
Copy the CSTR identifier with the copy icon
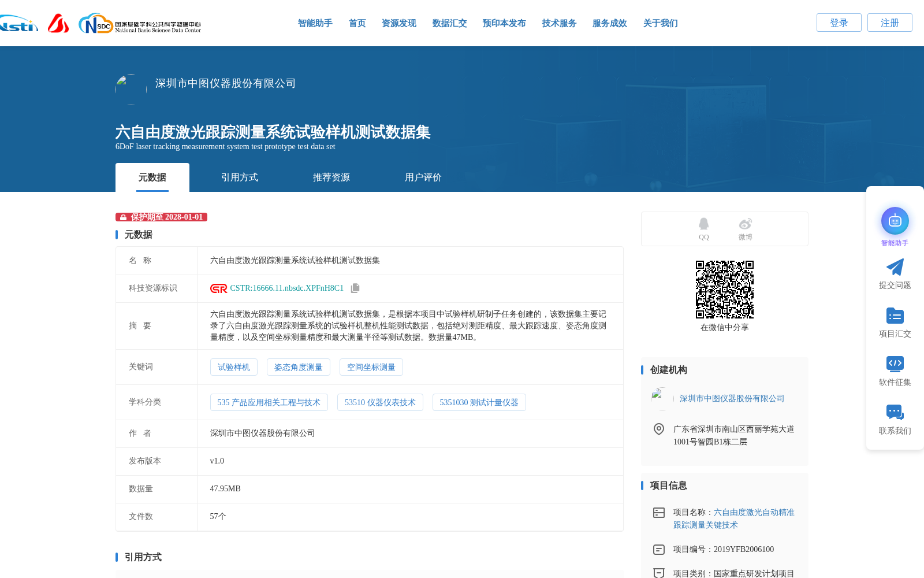coord(355,288)
